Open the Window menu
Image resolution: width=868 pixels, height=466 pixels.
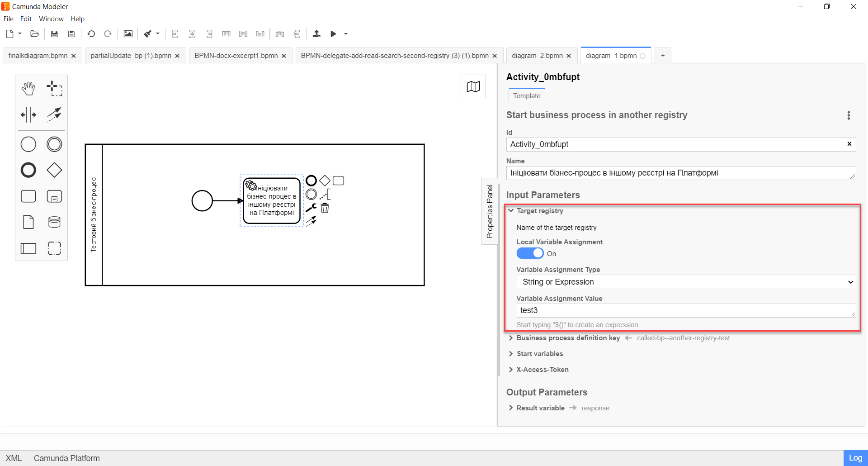(51, 19)
